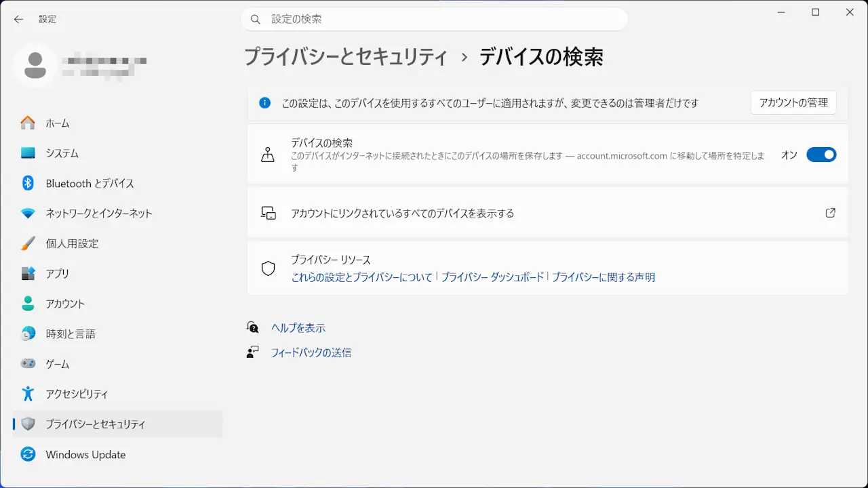The height and width of the screenshot is (488, 868).
Task: Click the アカウントの管理 button
Action: coord(793,103)
